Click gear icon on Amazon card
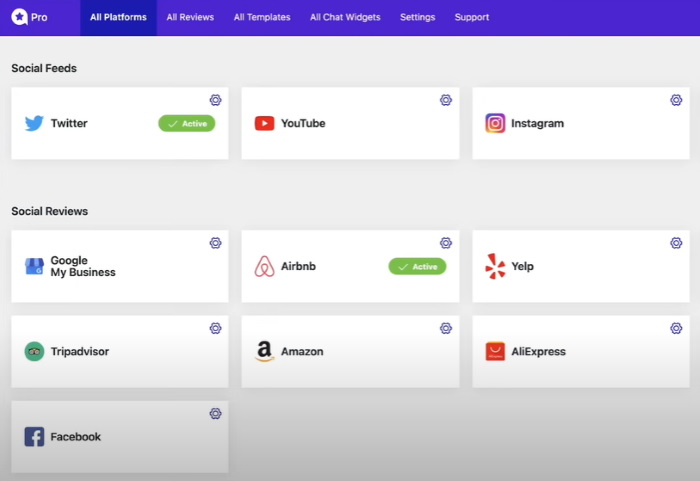Viewport: 700px width, 481px height. 446,328
